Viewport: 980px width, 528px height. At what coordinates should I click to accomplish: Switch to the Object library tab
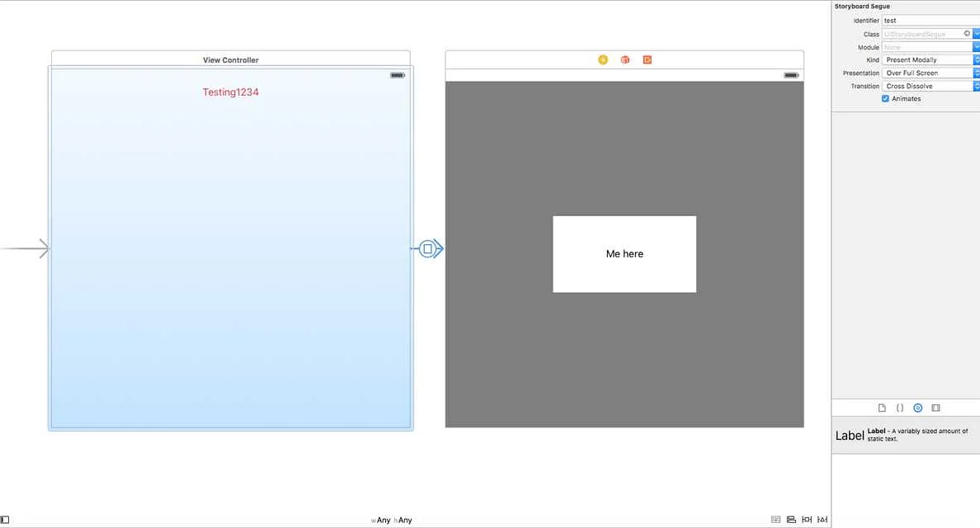918,407
